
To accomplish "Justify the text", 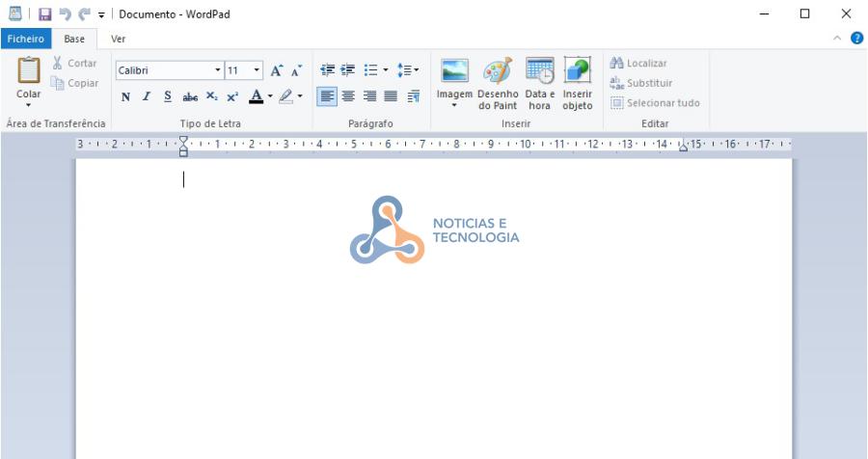I will (x=391, y=96).
